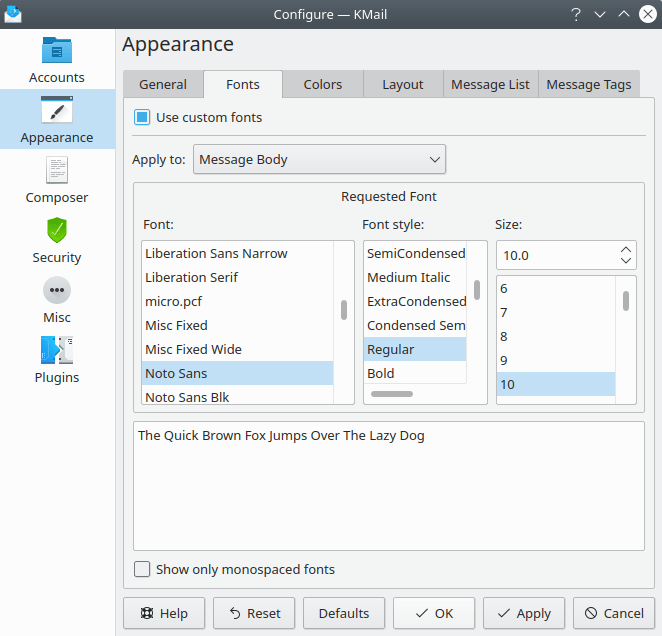This screenshot has width=662, height=636.
Task: Click the KMail icon in title bar
Action: (13, 14)
